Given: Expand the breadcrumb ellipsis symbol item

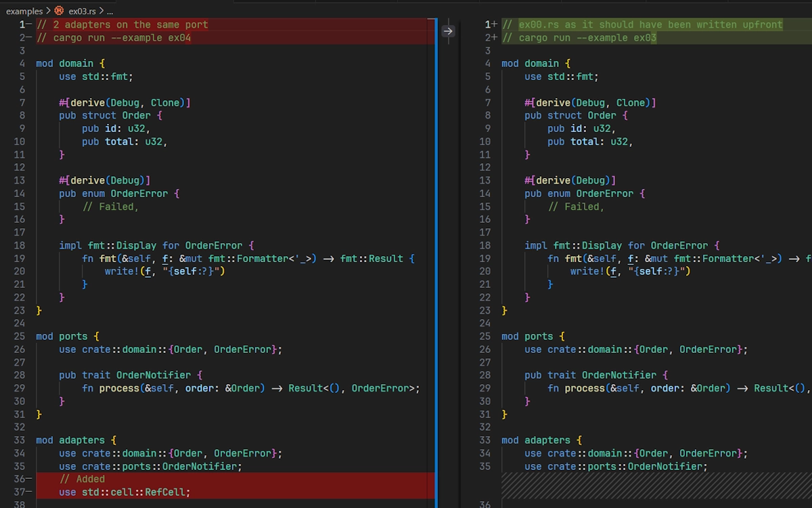Looking at the screenshot, I should pyautogui.click(x=110, y=11).
